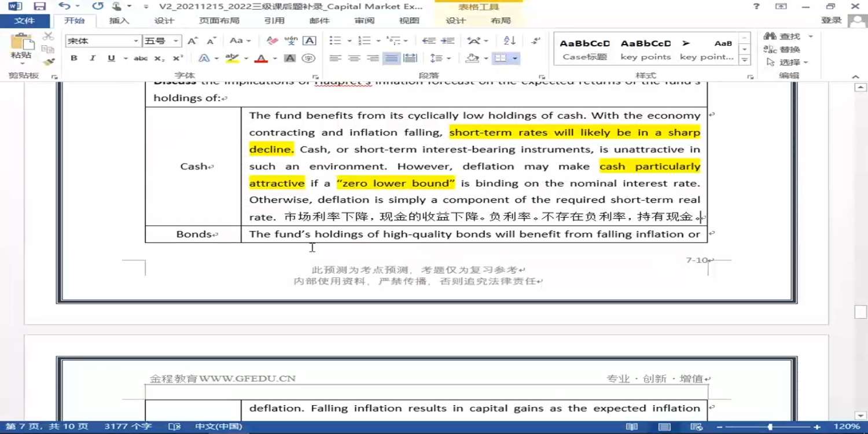Screen dimensions: 868x434
Task: Click the 登录 sign-in link
Action: tap(832, 20)
